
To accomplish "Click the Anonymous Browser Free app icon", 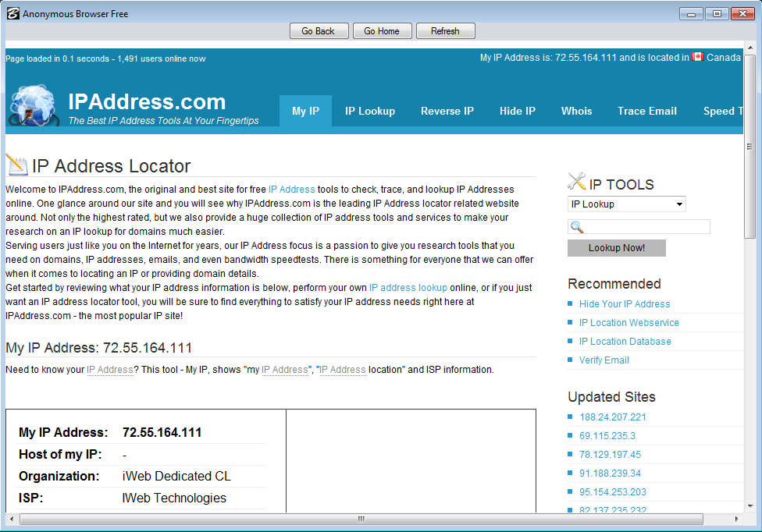I will [13, 13].
